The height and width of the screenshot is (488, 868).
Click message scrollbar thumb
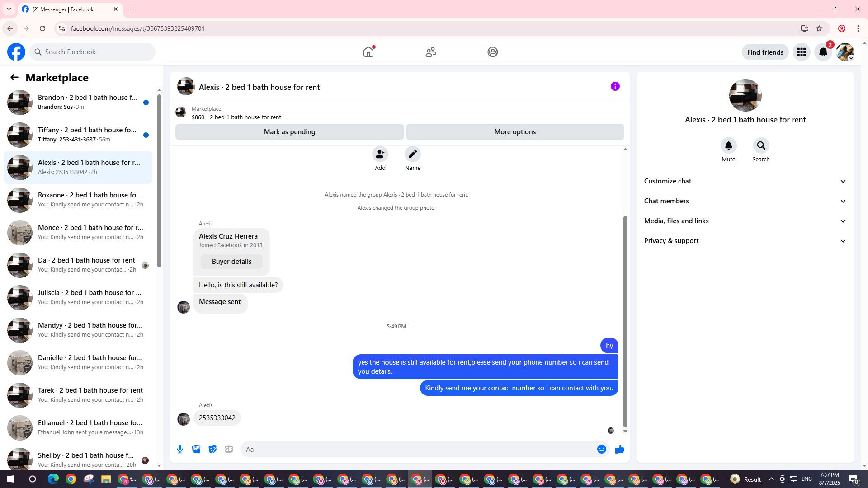625,321
